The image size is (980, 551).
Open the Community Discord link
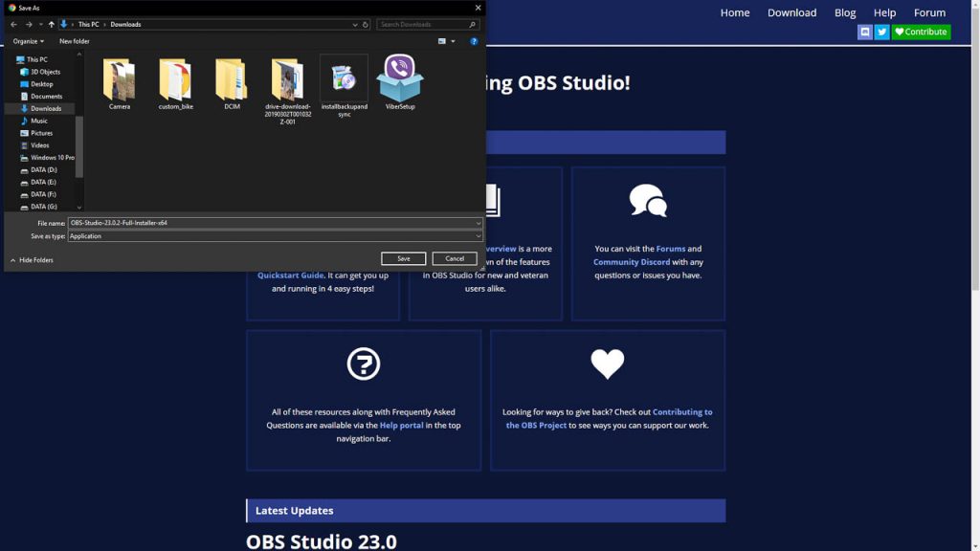(632, 262)
